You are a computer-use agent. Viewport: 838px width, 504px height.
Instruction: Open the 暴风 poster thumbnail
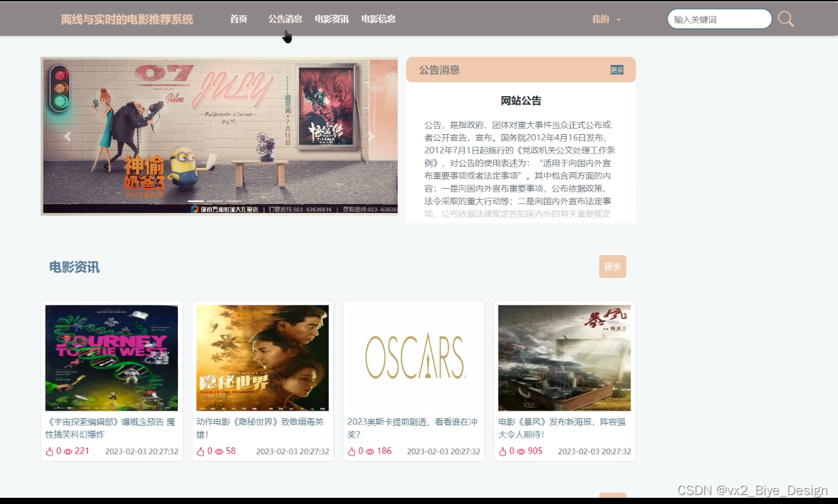click(565, 358)
